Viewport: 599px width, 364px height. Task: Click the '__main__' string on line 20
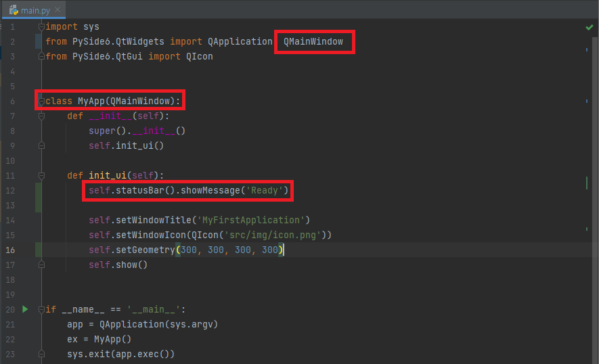(153, 309)
